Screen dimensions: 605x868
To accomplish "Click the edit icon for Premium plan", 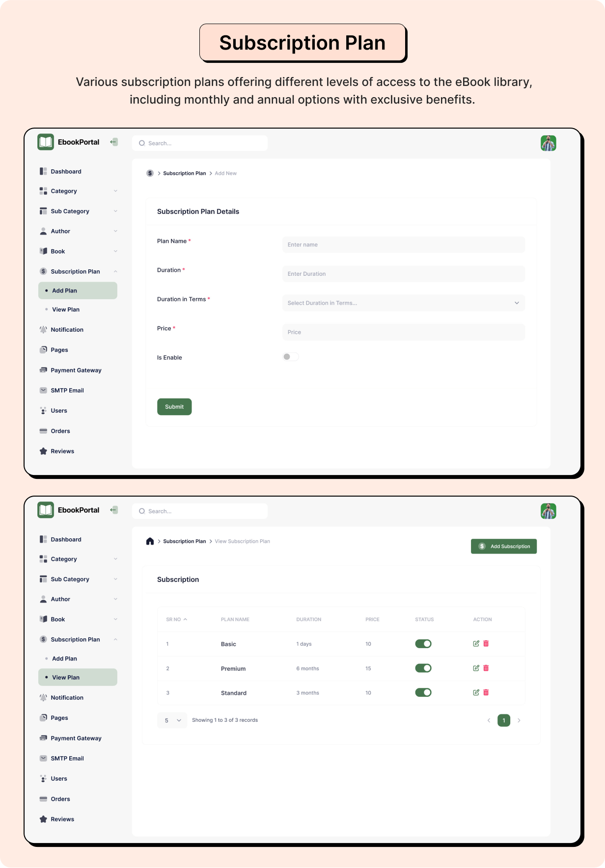I will pos(476,668).
